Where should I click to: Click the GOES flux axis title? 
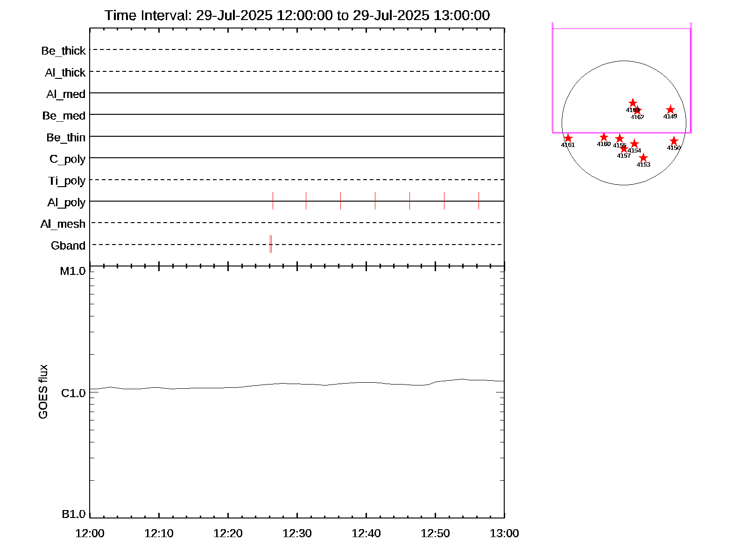point(43,392)
